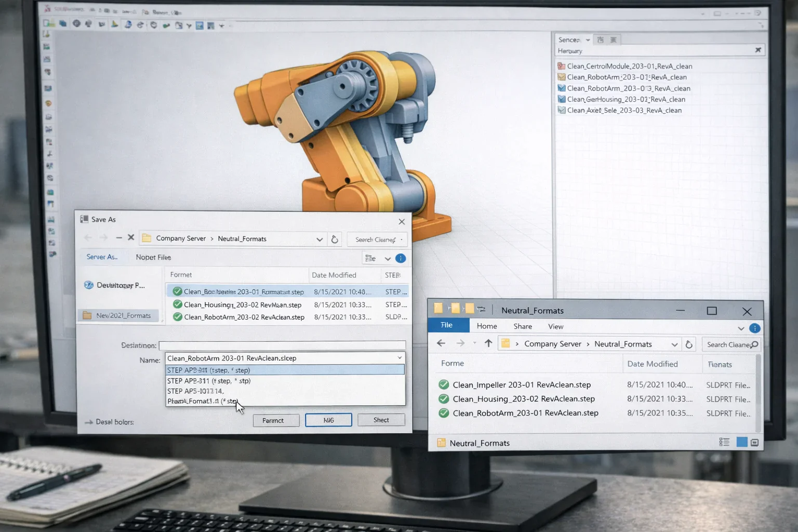Switch to the Share tab in File Explorer

522,326
